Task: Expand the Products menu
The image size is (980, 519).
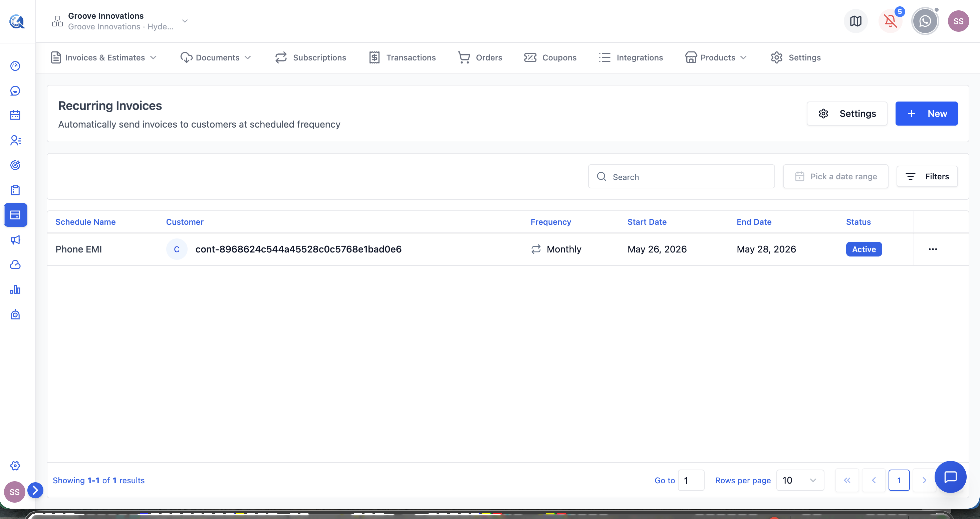Action: (x=716, y=57)
